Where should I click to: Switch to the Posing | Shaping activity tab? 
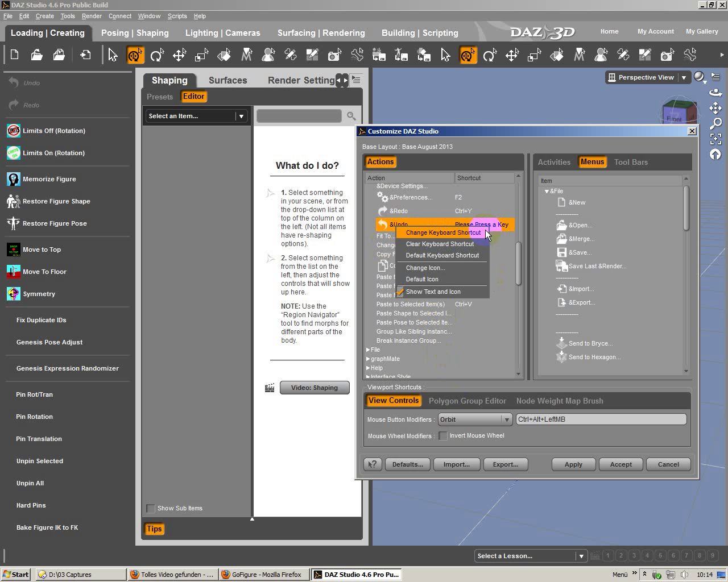coord(135,33)
